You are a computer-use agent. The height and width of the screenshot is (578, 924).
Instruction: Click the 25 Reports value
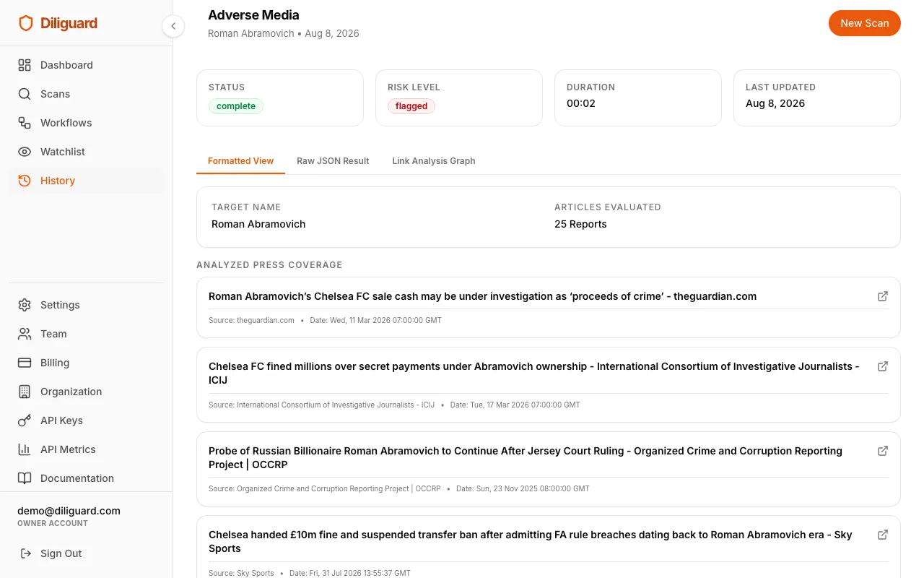tap(580, 224)
